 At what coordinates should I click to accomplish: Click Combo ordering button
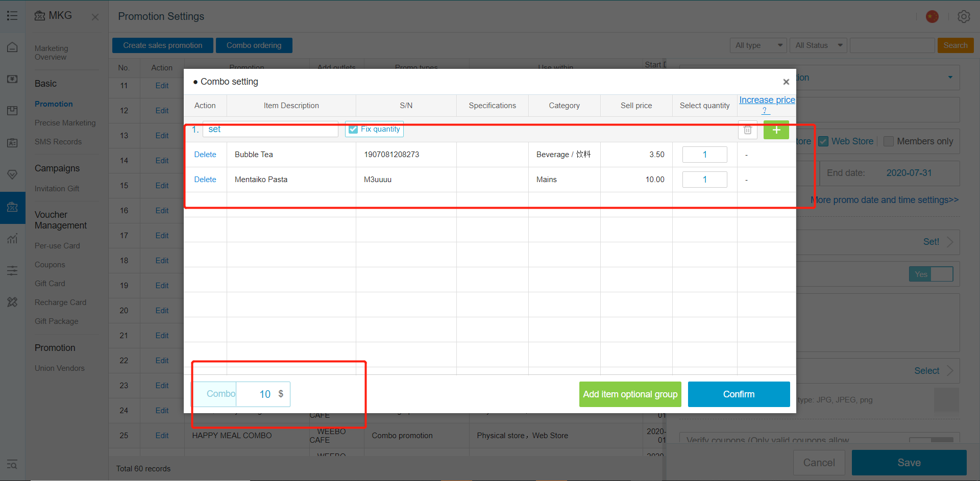pyautogui.click(x=254, y=45)
